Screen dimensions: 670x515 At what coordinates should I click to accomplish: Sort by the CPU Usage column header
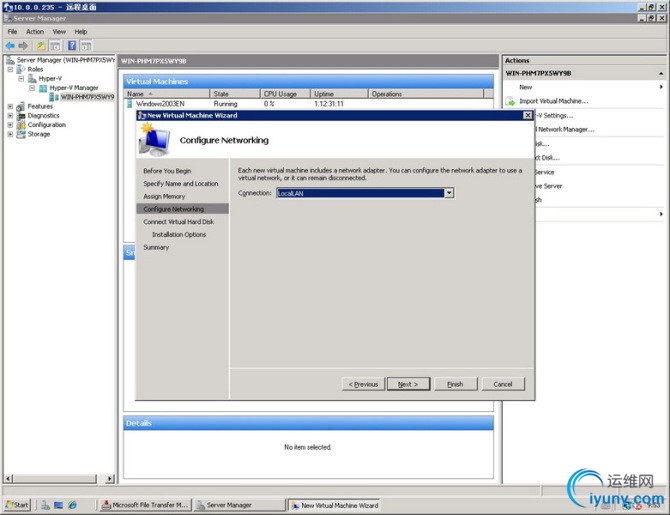(x=285, y=94)
